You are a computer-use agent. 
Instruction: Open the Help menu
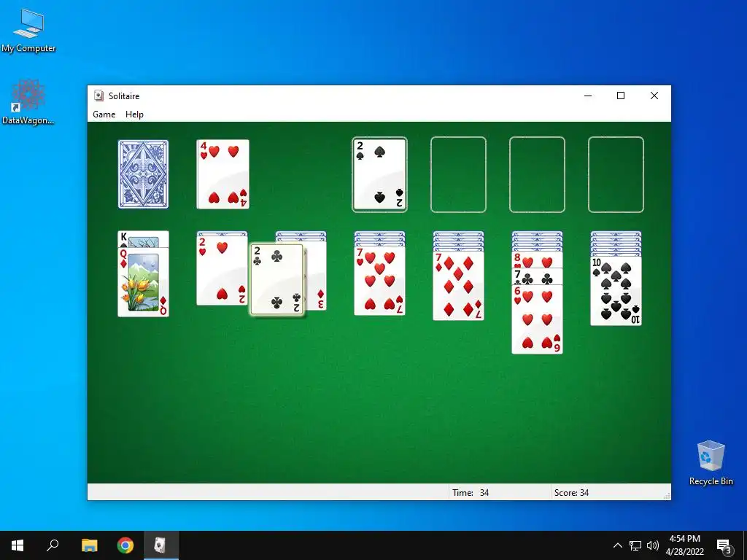pos(134,114)
